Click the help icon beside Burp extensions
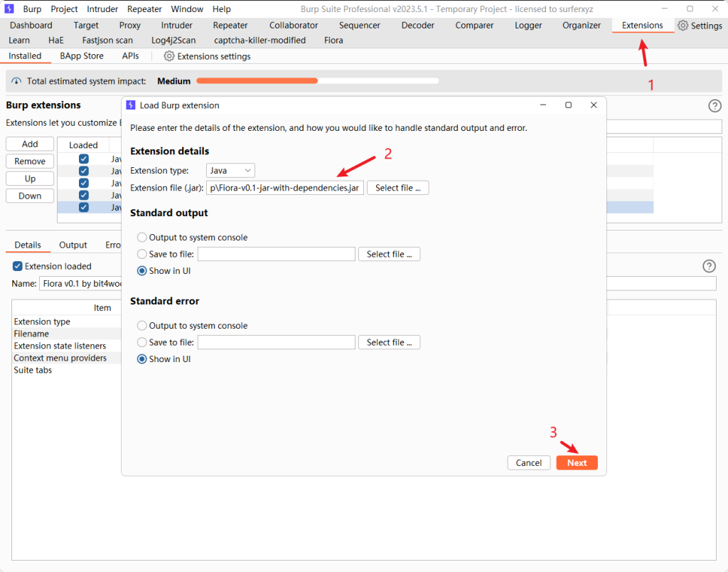Image resolution: width=728 pixels, height=572 pixels. 714,106
